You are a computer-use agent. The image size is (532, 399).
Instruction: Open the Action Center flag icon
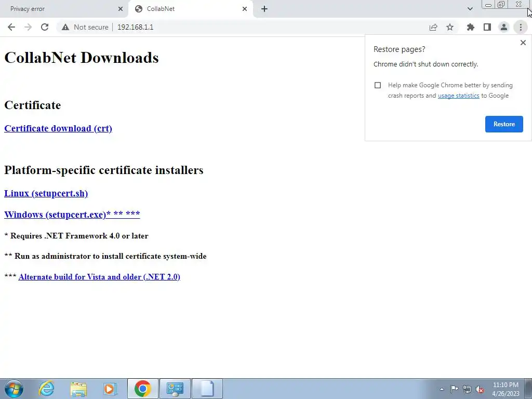pos(454,389)
